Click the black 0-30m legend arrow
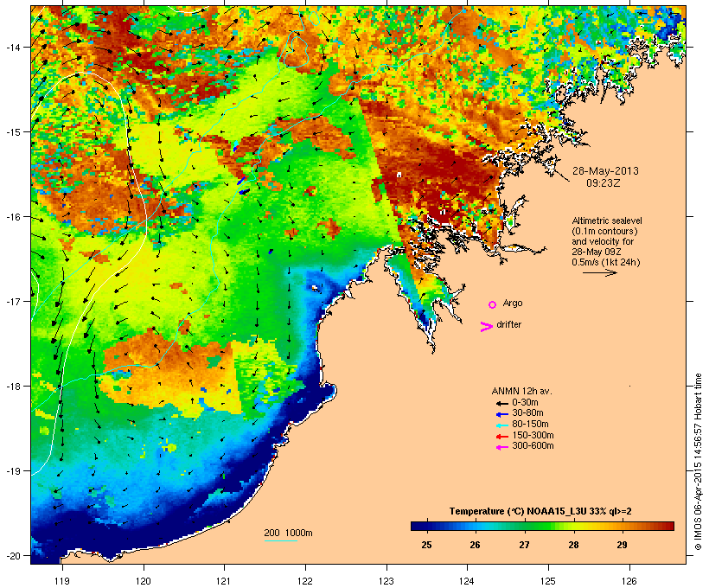 point(502,404)
